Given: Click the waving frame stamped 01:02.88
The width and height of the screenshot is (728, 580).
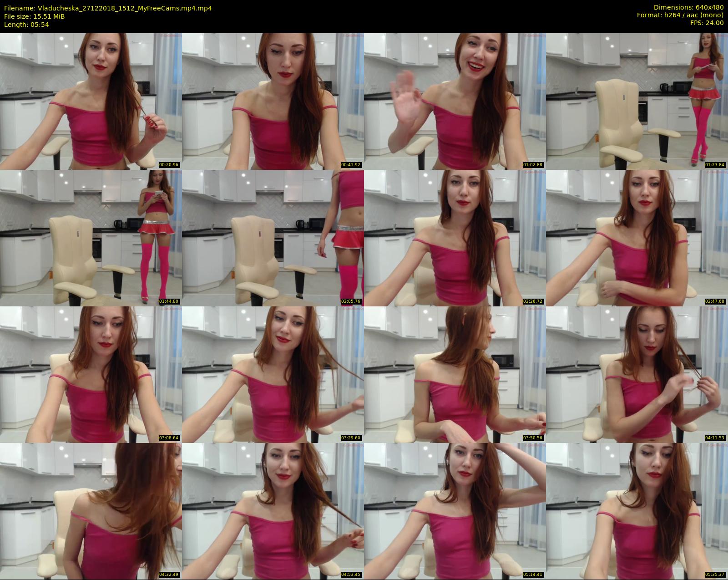Looking at the screenshot, I should tap(455, 101).
